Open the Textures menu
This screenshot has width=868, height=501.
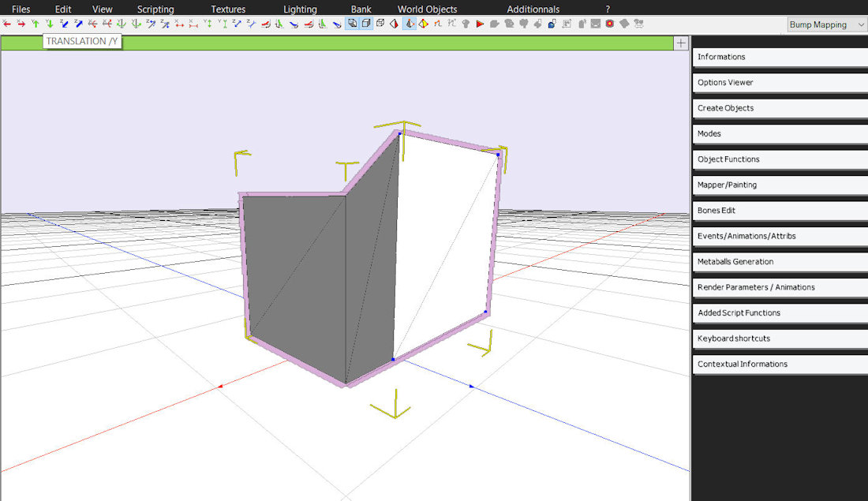[x=228, y=9]
